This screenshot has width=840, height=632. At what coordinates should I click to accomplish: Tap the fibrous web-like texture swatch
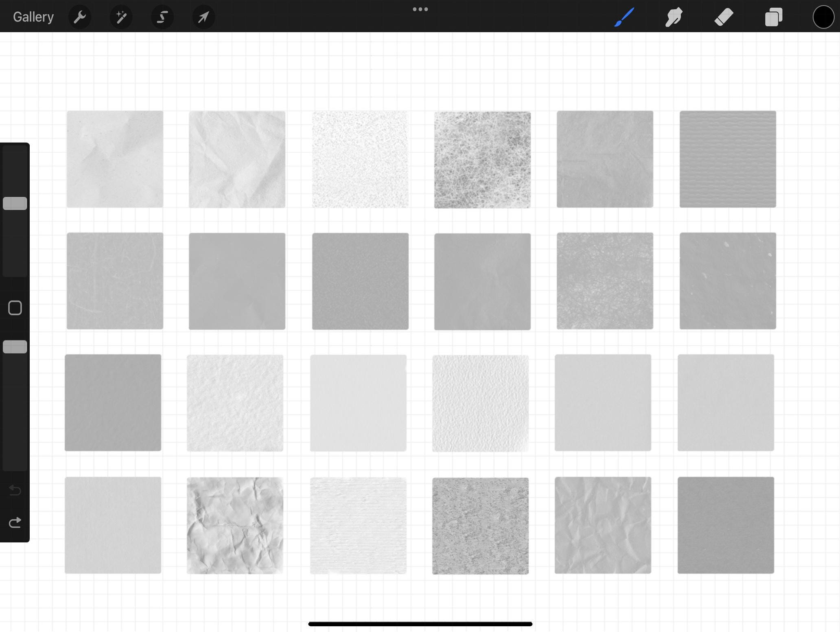coord(482,160)
